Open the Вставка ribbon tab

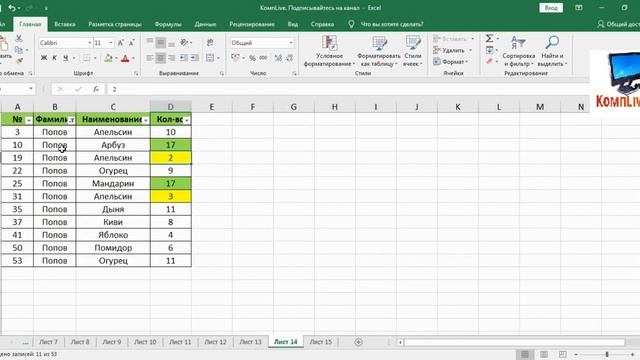click(64, 24)
